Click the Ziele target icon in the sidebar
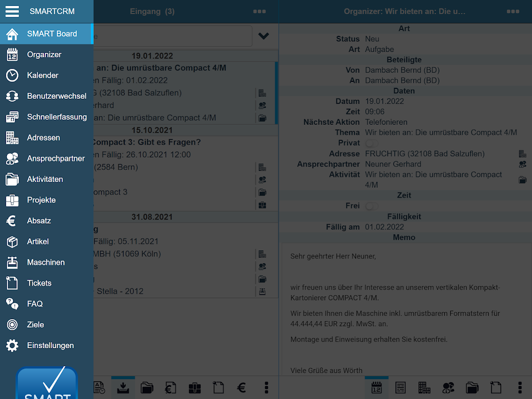Viewport: 532px width, 399px height. [x=12, y=325]
